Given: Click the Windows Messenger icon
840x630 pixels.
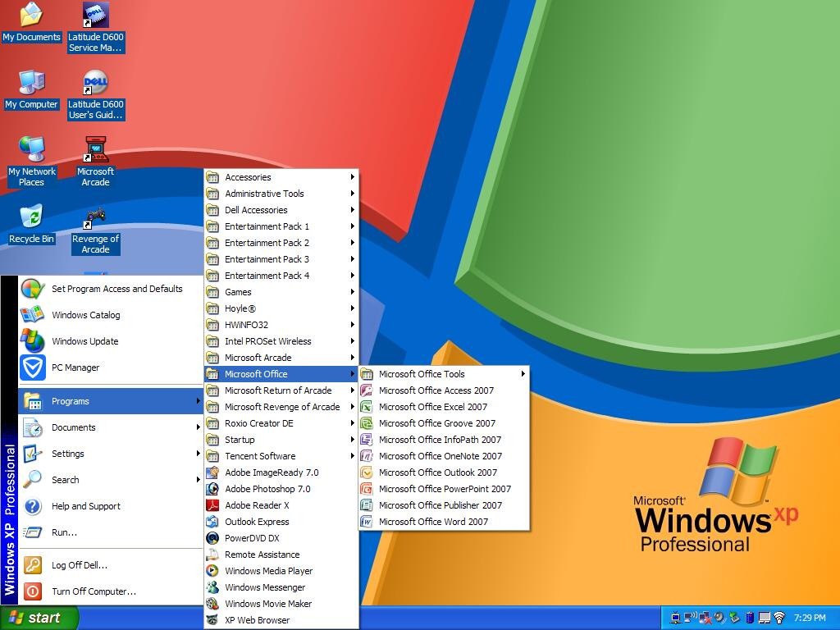Looking at the screenshot, I should tap(212, 587).
